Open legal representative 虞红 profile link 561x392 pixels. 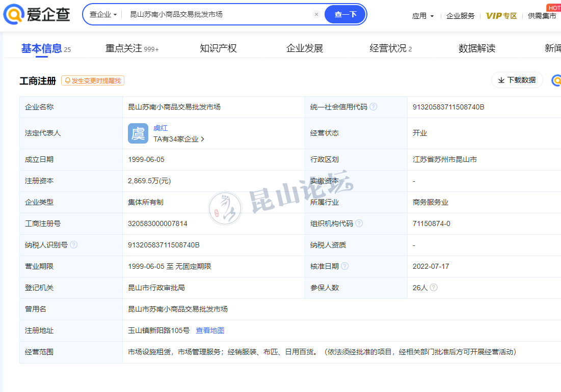161,128
